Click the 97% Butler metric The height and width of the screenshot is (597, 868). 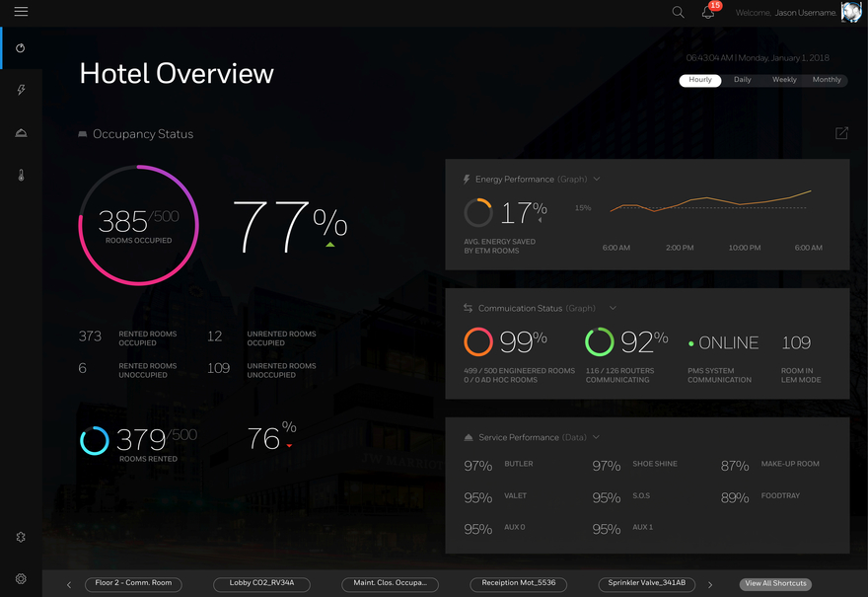pyautogui.click(x=498, y=465)
